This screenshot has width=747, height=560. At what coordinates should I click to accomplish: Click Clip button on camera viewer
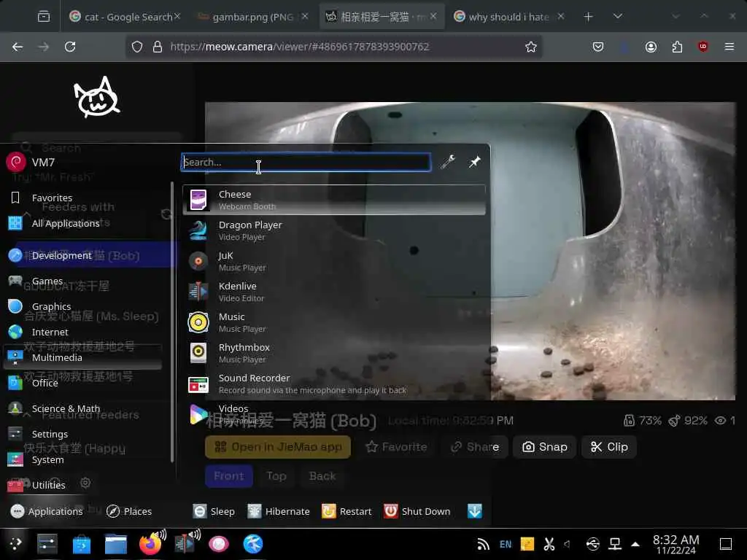coord(609,447)
